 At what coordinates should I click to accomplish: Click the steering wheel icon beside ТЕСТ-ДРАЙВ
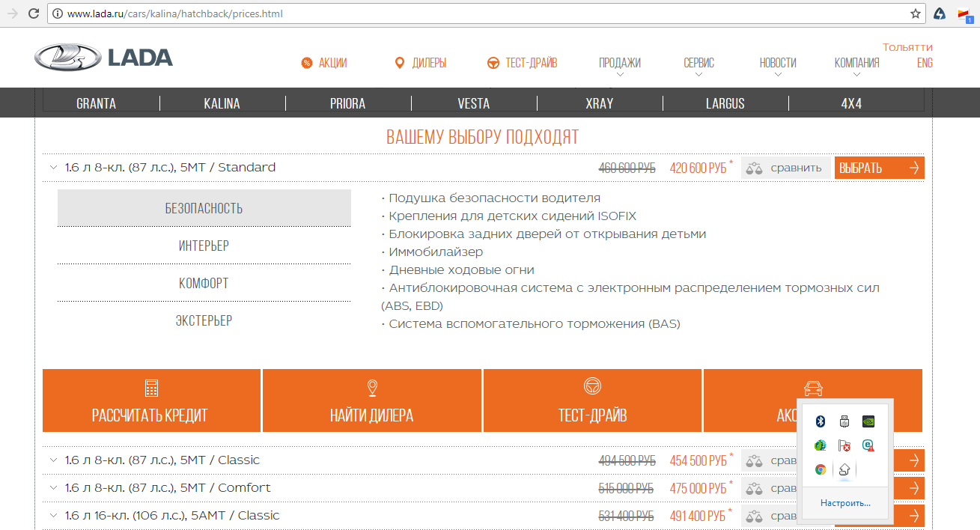493,63
